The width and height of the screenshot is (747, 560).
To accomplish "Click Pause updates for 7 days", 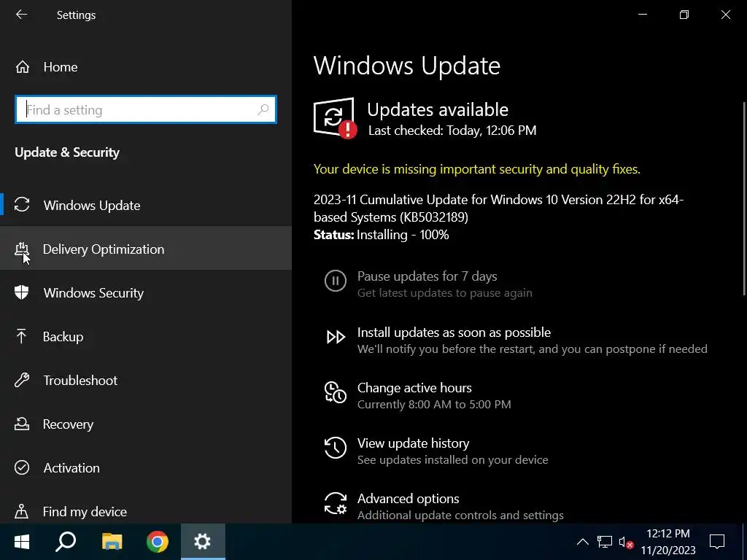I will (x=427, y=276).
